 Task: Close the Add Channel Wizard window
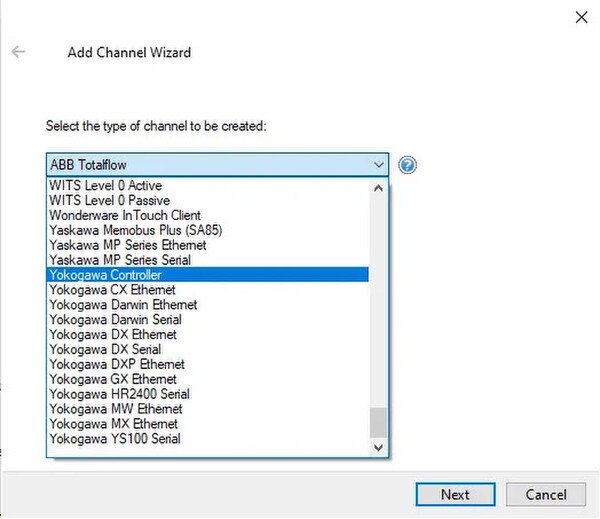581,17
